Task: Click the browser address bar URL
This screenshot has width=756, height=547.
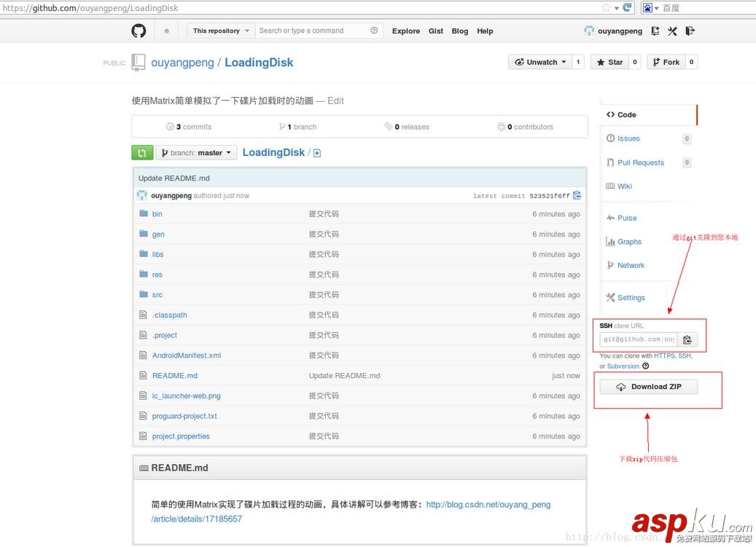Action: point(90,8)
